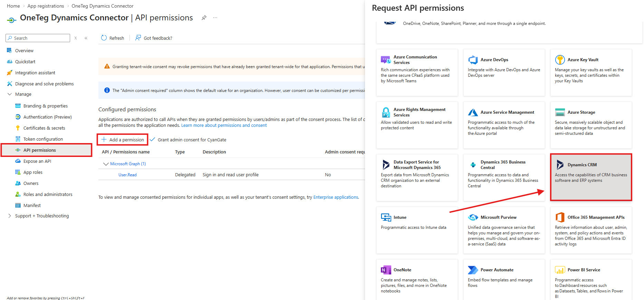Click into the sidebar Search field

pos(38,38)
